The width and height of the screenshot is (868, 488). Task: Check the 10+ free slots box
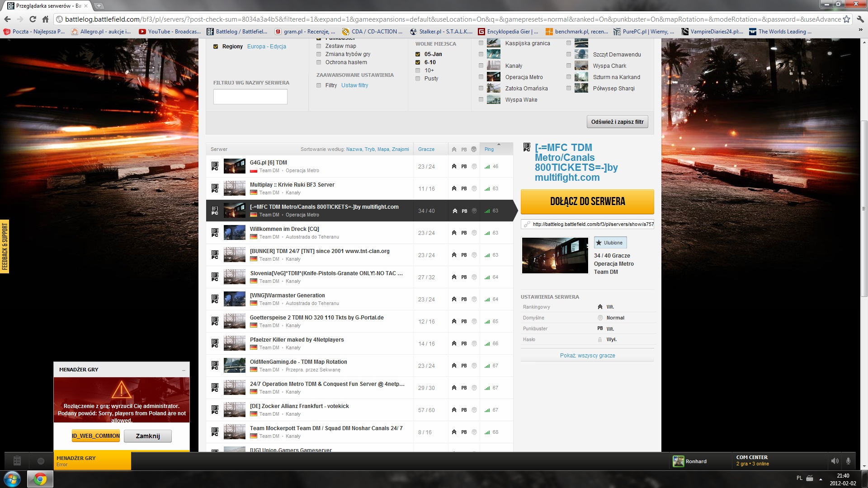point(418,70)
